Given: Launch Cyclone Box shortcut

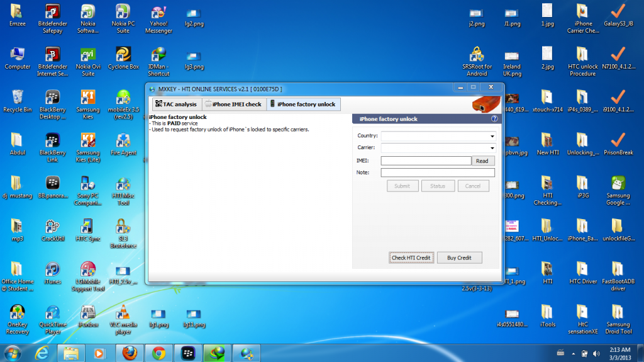Looking at the screenshot, I should point(123,58).
